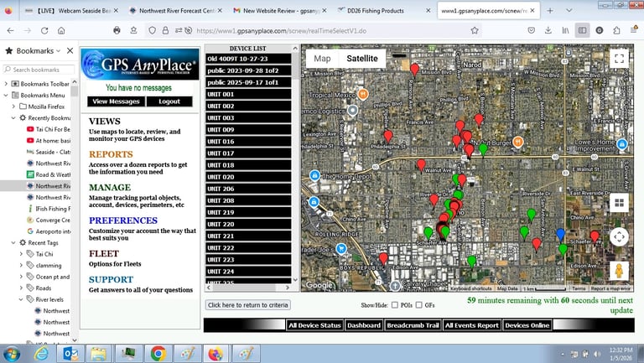Open the Firefox application menu
The image size is (644, 363).
[634, 30]
